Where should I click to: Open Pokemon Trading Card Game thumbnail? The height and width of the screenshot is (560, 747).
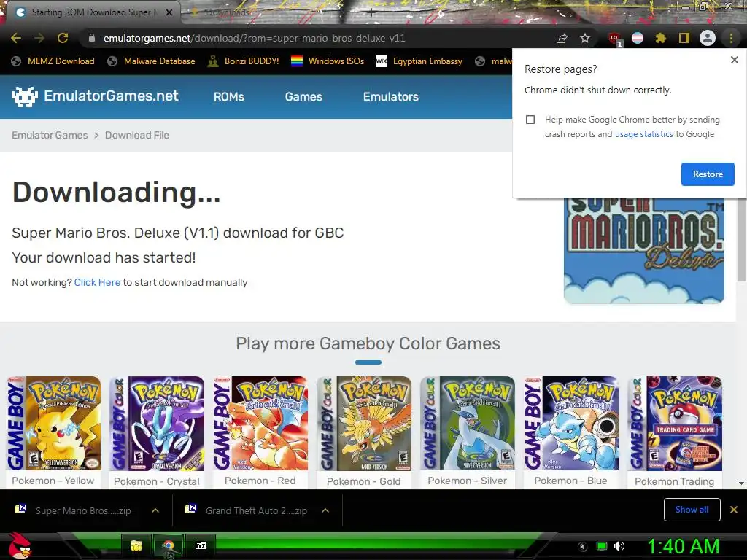[x=675, y=424]
